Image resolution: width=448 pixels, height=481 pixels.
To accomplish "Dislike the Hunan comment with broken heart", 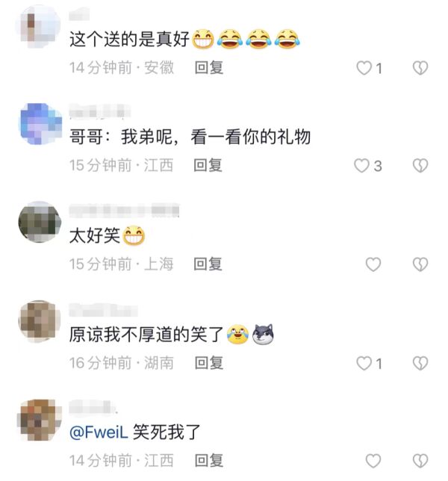I will (420, 364).
